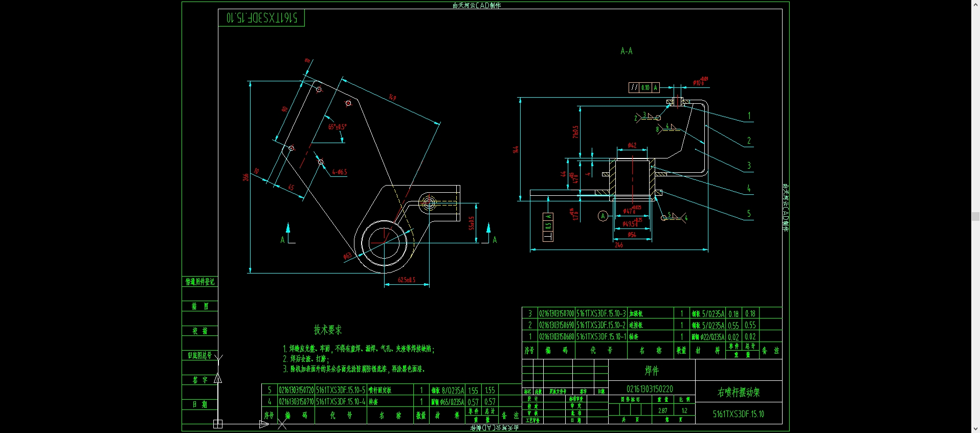
Task: Click balloon number 3 in section view
Action: tap(749, 166)
